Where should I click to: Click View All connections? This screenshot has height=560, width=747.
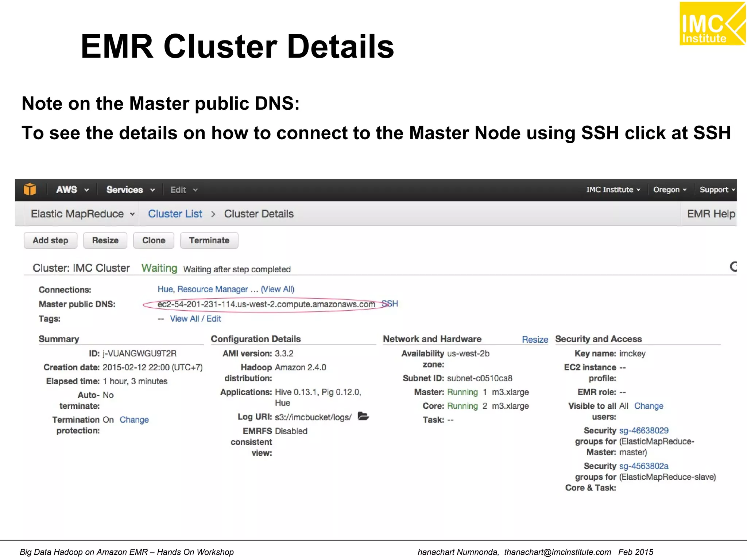point(278,289)
